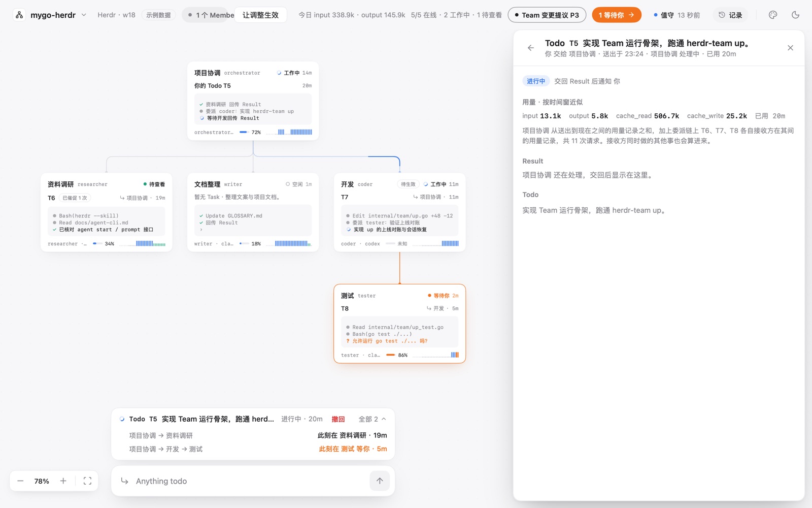Click the 已催促 1 次 badge
This screenshot has height=508, width=812.
tap(75, 198)
